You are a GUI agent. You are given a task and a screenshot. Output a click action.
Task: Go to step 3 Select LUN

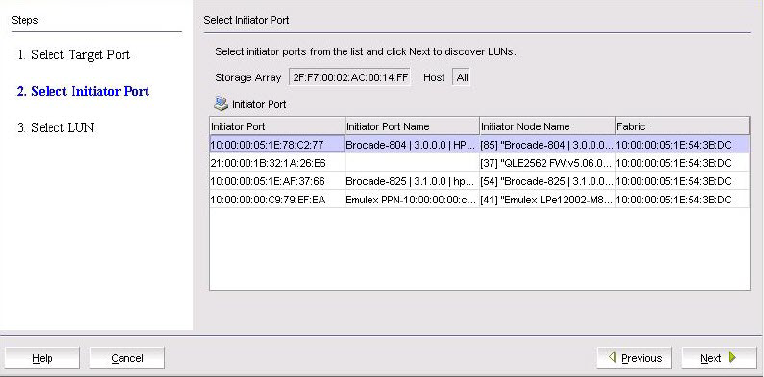pos(56,128)
